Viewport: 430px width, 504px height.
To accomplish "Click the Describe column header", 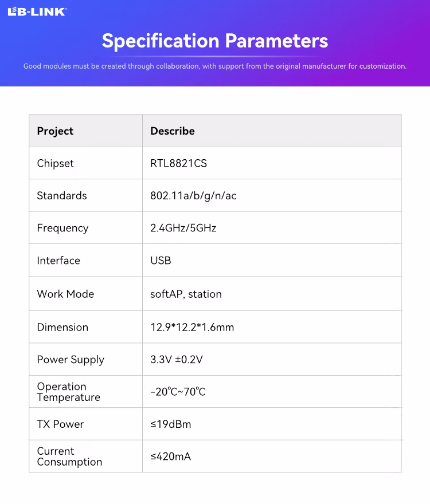I will click(x=173, y=131).
